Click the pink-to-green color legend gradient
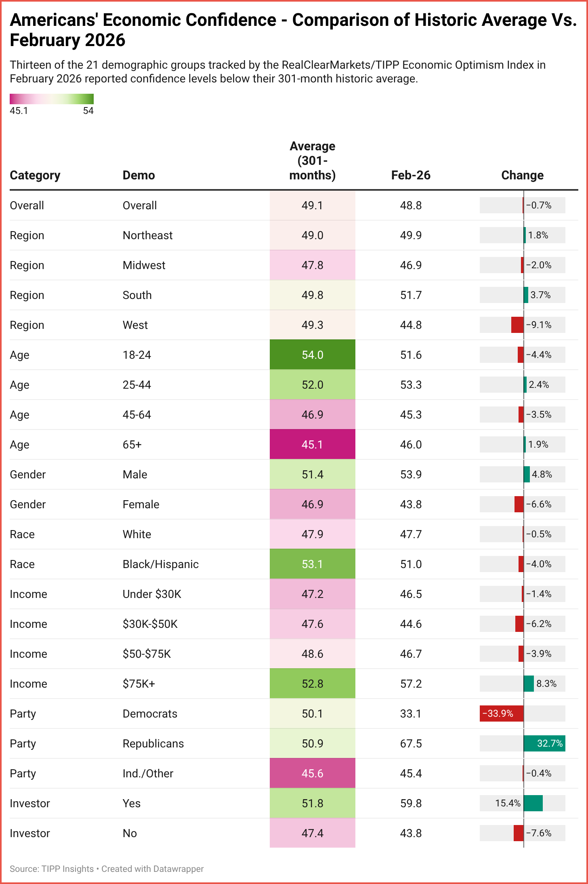This screenshot has width=588, height=884. 52,99
